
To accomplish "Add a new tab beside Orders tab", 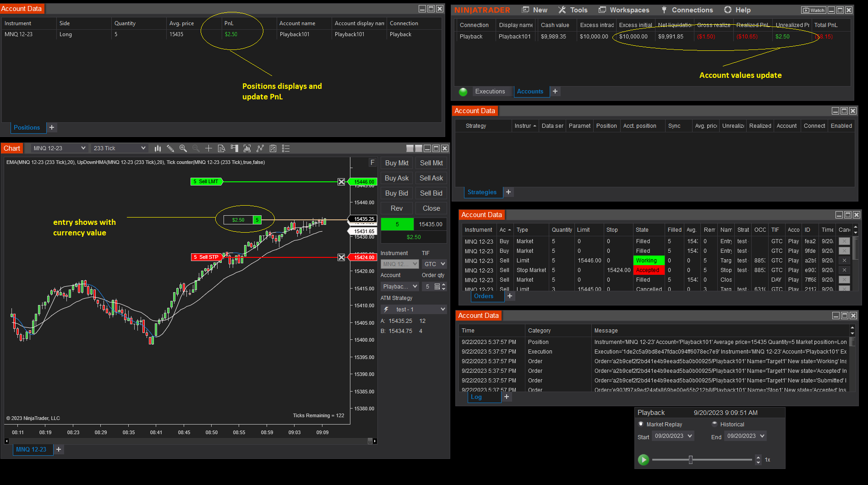I will point(510,296).
